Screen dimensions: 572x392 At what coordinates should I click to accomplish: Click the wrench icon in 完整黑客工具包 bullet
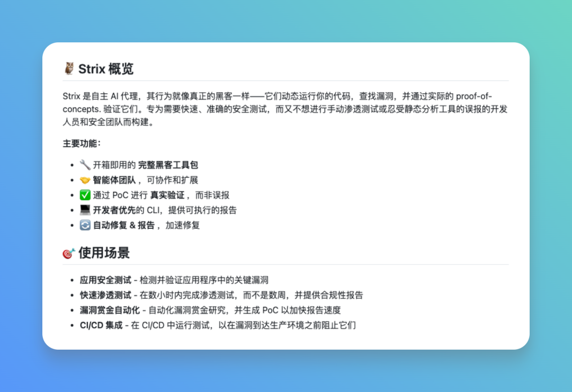[85, 164]
